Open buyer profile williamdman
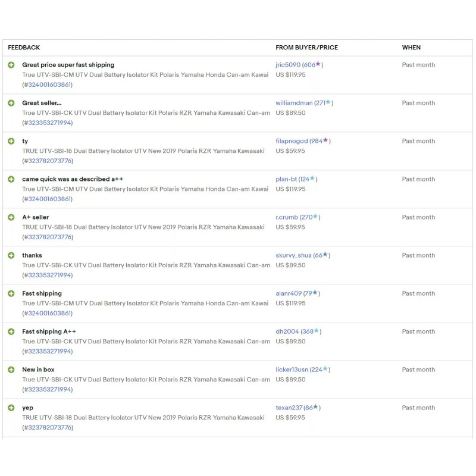Screen dimensions: 476x476 294,103
